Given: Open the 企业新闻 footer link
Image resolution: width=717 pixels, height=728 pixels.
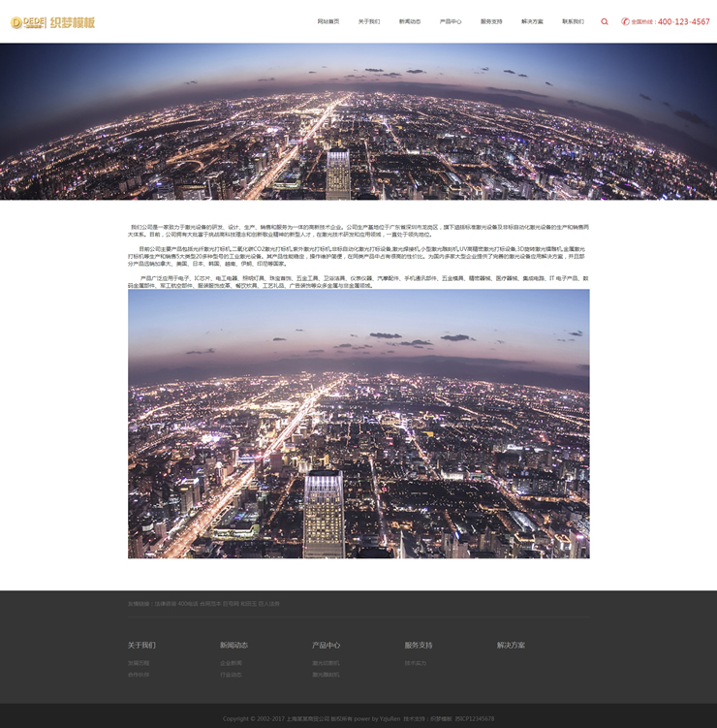Looking at the screenshot, I should 231,663.
